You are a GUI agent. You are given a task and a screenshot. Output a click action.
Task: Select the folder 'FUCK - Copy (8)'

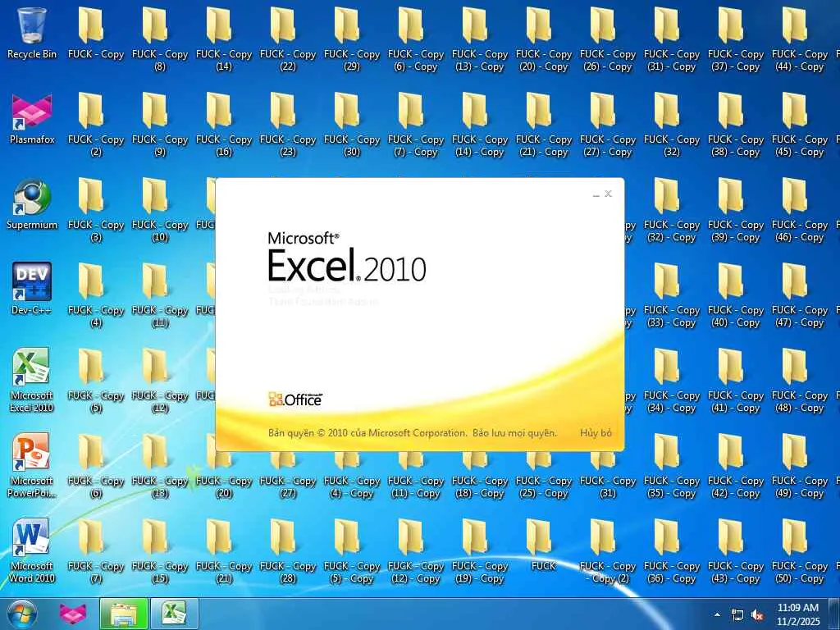[160, 39]
